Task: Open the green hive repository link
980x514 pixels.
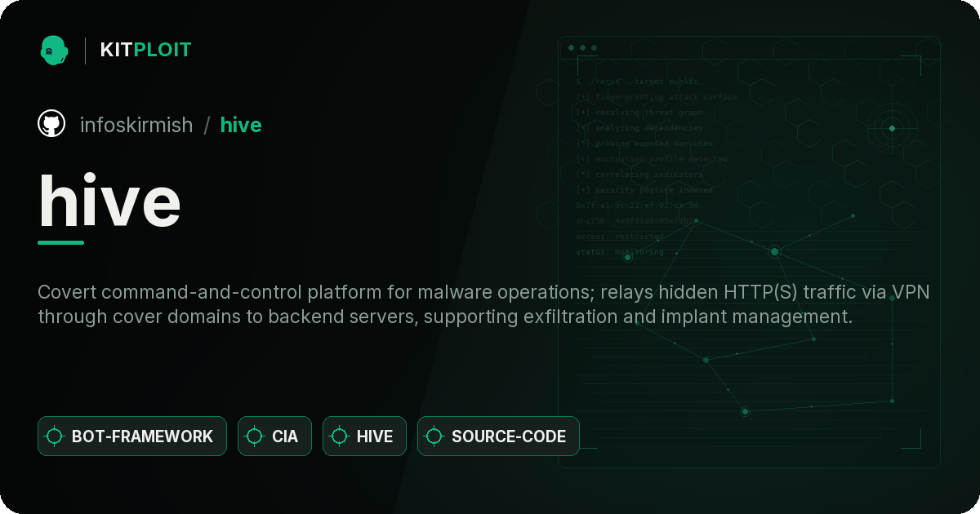Action: (x=241, y=125)
